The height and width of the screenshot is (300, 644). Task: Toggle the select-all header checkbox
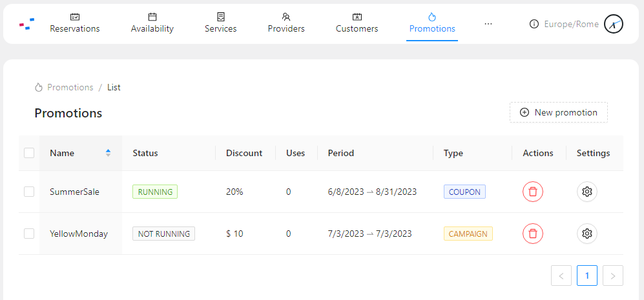[29, 153]
